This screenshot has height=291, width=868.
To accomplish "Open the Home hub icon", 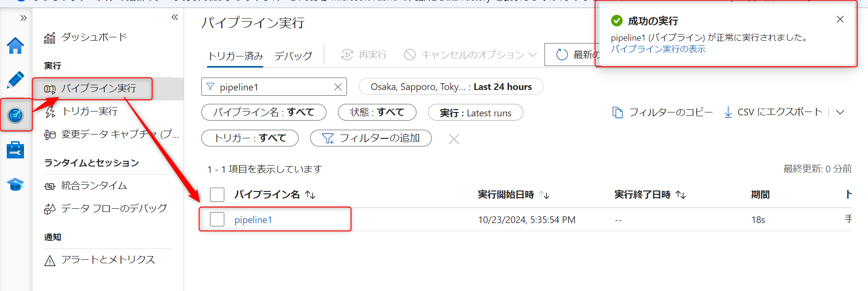I will coord(15,46).
